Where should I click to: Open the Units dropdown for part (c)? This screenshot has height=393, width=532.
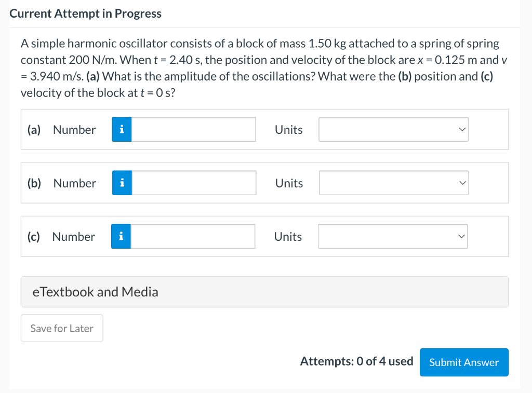[393, 237]
